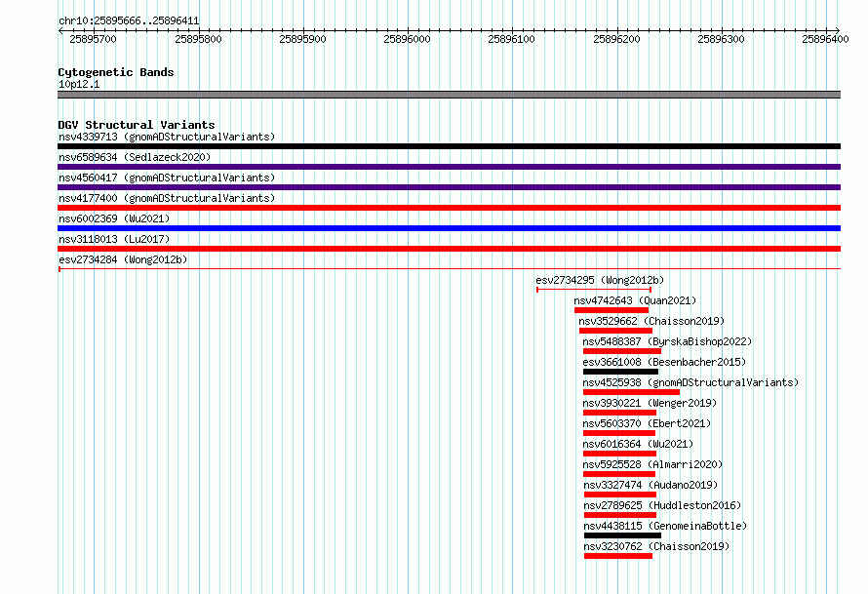The image size is (868, 594).
Task: Click the left arrowhead of the coordinate ruler
Action: [x=60, y=30]
